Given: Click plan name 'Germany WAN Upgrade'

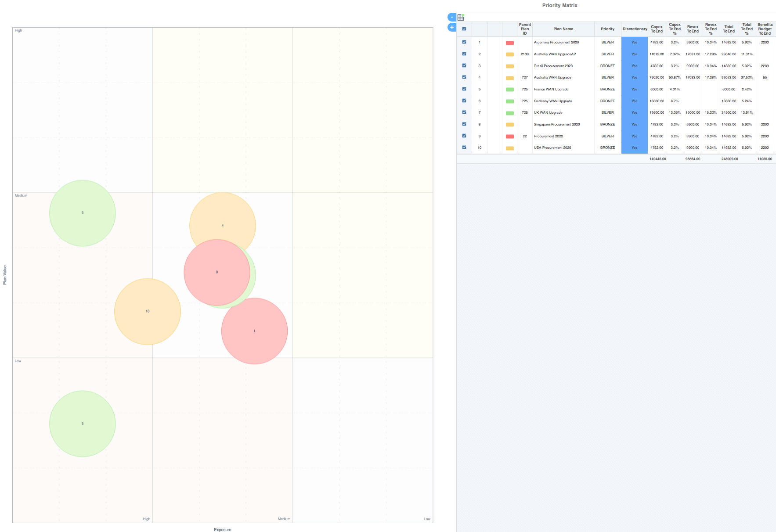Looking at the screenshot, I should 553,101.
